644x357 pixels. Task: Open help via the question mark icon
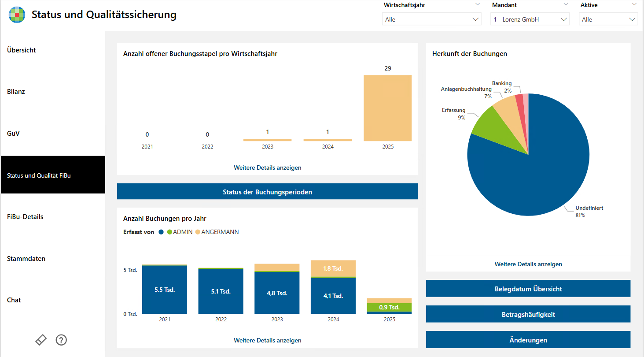tap(61, 340)
